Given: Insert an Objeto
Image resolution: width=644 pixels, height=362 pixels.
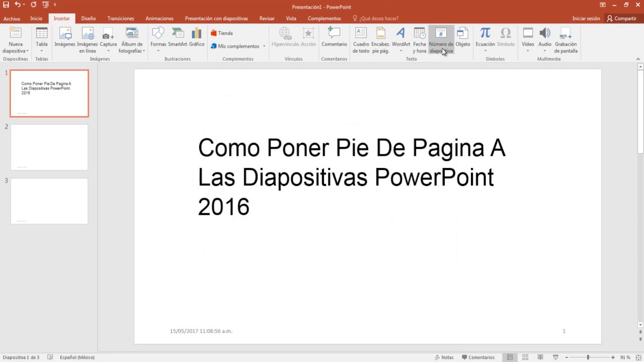Looking at the screenshot, I should (x=463, y=38).
